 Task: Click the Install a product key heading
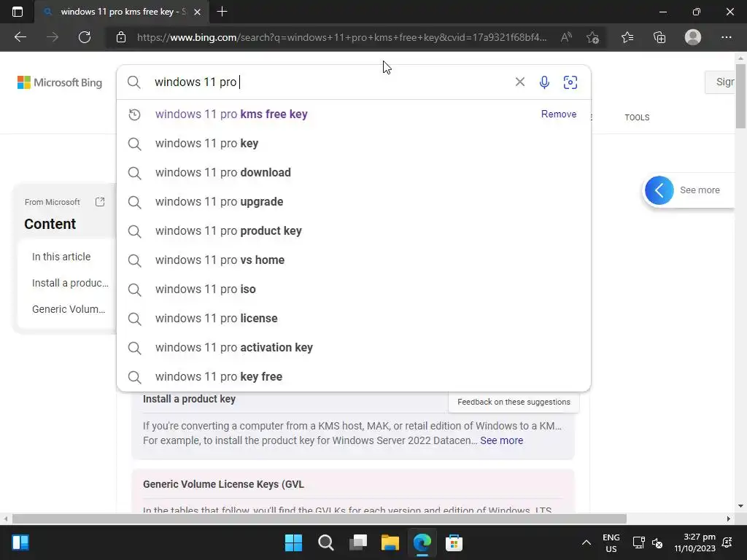click(x=189, y=399)
